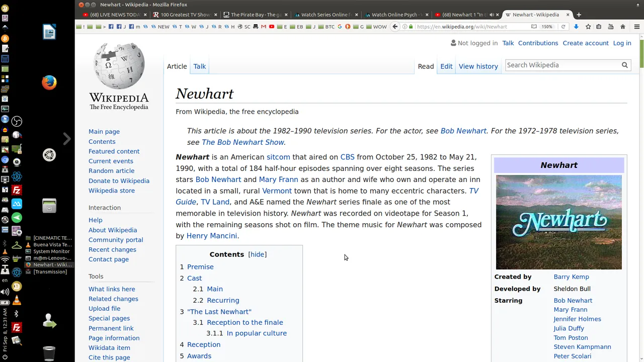
Task: Click the Wikipedia search magnifier icon
Action: click(624, 65)
